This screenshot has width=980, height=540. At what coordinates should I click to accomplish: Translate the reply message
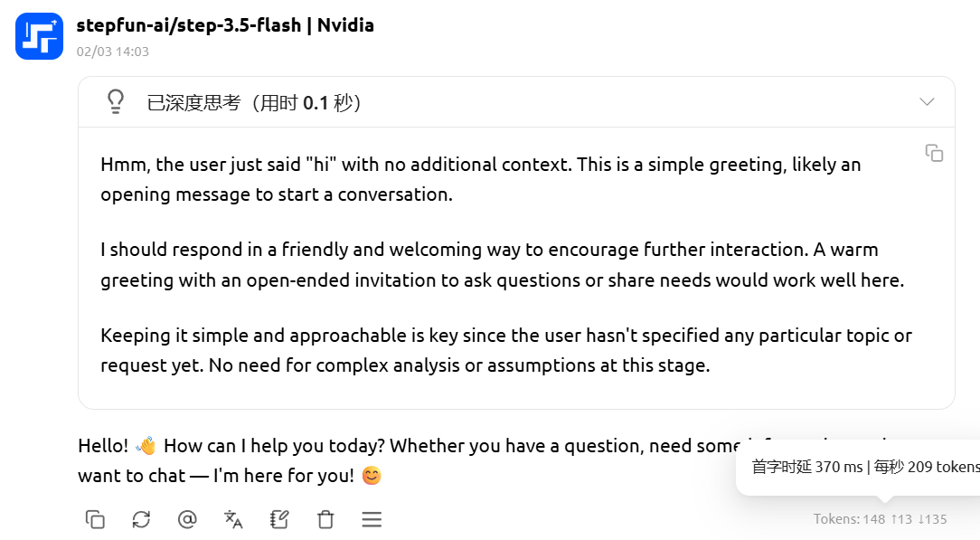(233, 519)
